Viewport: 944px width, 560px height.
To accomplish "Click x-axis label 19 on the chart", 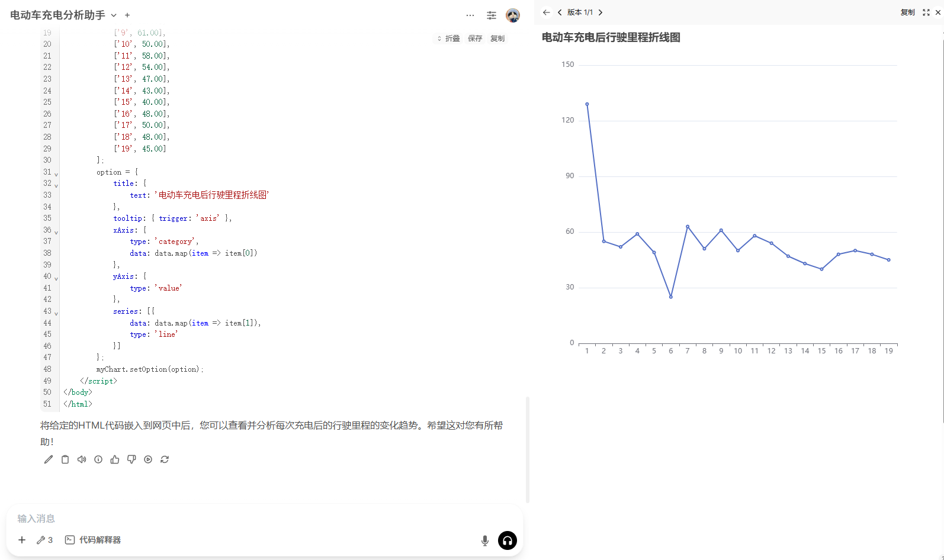I will pyautogui.click(x=889, y=351).
